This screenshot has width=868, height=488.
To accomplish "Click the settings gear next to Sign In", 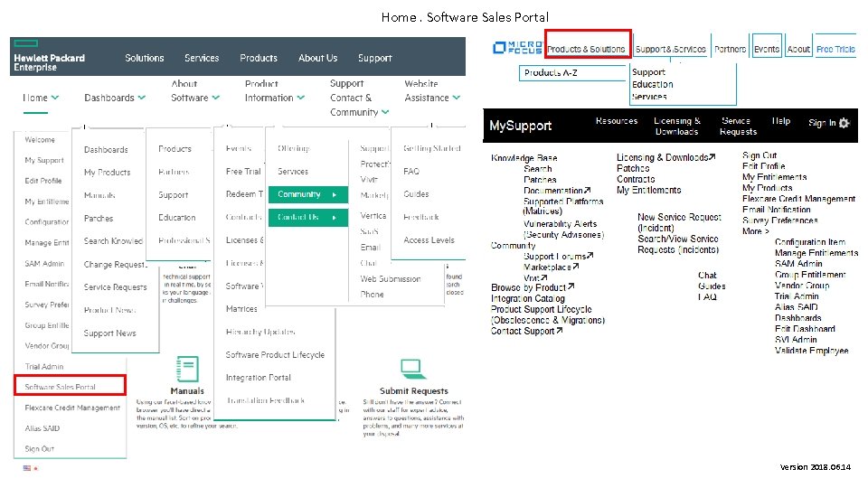I will tap(844, 123).
